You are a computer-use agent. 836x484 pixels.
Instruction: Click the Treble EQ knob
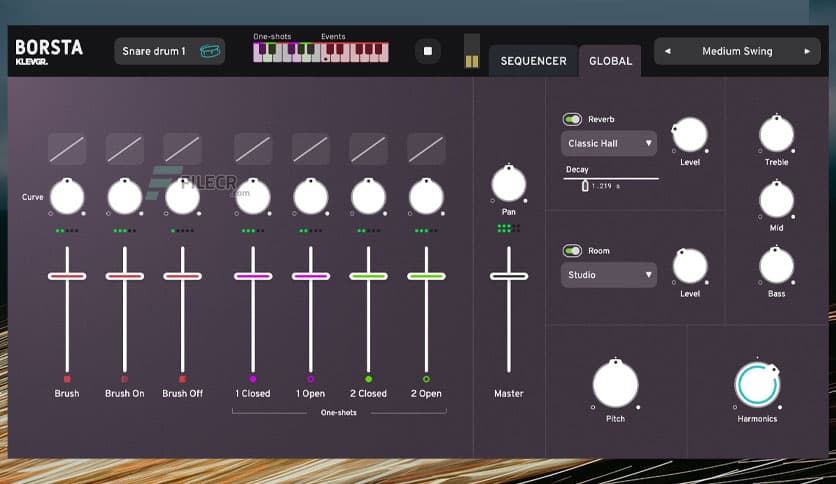pyautogui.click(x=776, y=134)
